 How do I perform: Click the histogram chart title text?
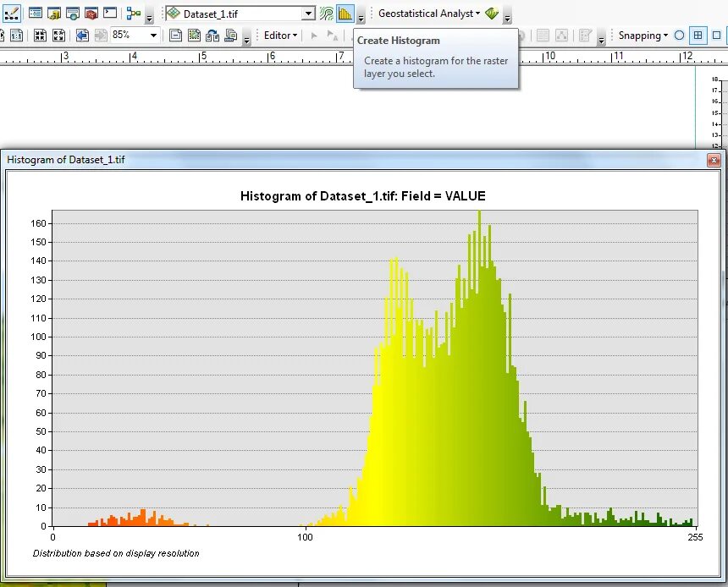click(363, 196)
